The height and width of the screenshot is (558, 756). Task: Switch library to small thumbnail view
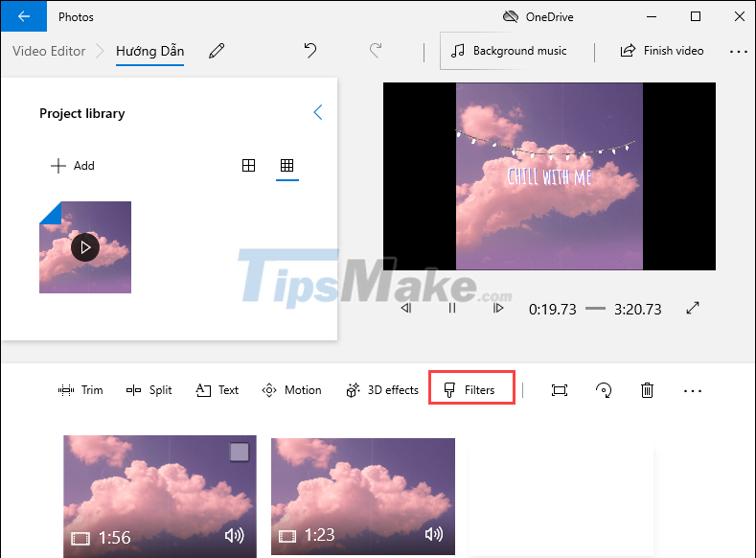point(286,166)
